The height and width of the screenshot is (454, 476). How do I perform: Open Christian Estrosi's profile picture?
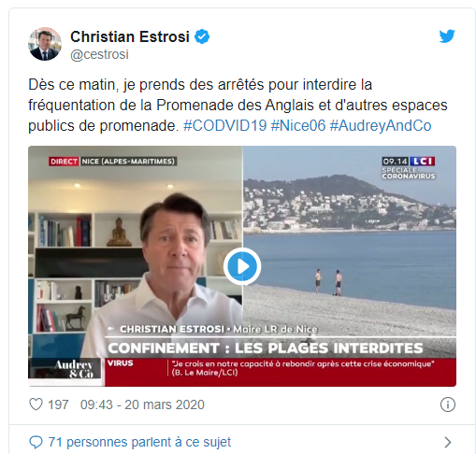coord(45,44)
